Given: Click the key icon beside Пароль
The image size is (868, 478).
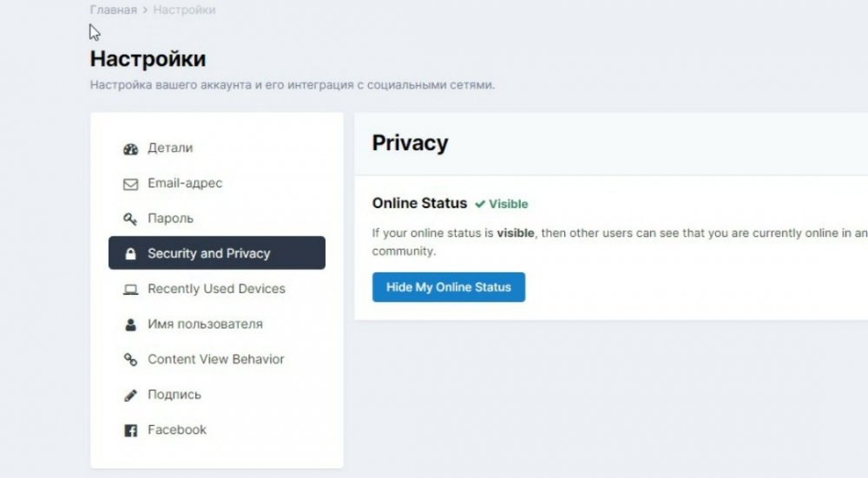Looking at the screenshot, I should pos(131,219).
